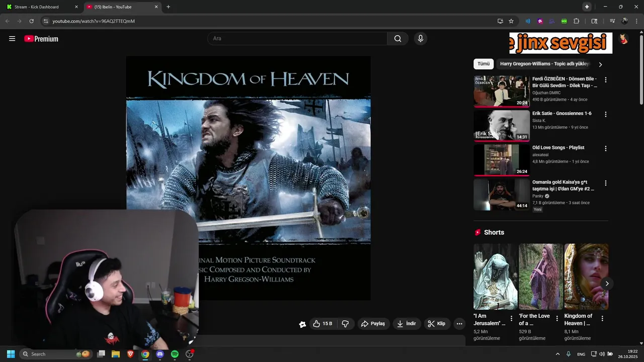This screenshot has height=362, width=644.
Task: Open 'For the Love of a' short title
Action: click(534, 320)
